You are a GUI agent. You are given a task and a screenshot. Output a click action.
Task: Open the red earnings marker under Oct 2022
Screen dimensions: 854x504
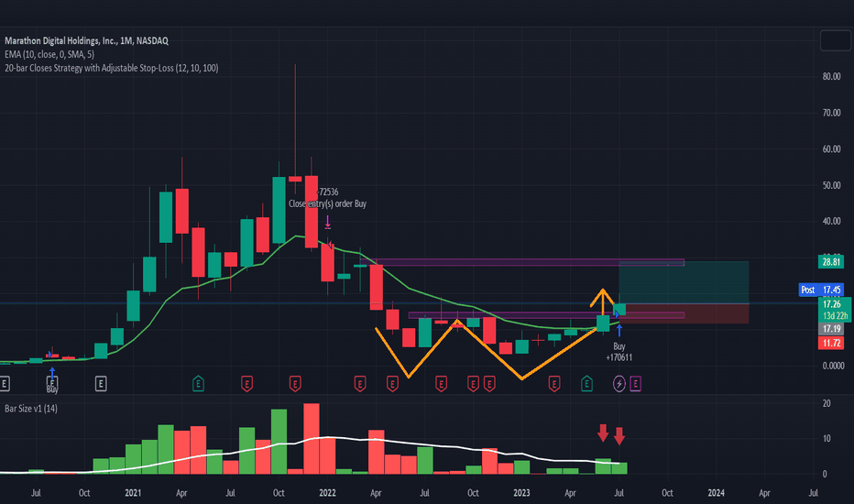(473, 384)
